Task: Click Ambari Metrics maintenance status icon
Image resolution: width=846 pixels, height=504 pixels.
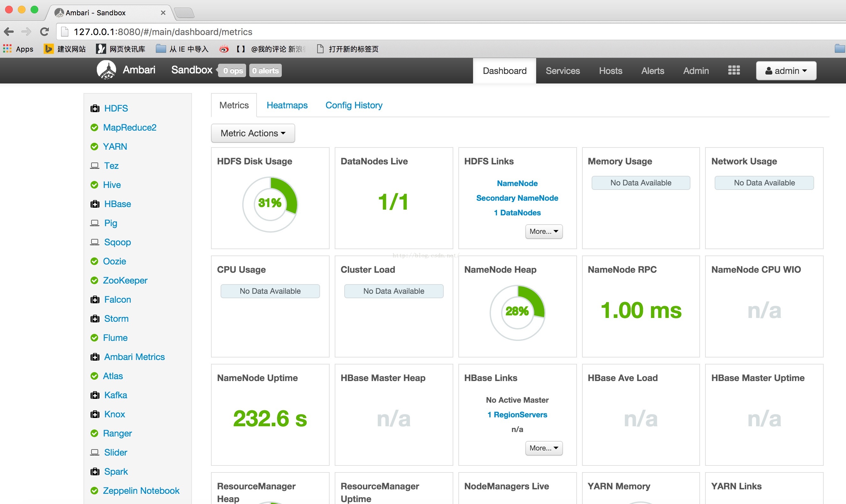Action: 95,357
